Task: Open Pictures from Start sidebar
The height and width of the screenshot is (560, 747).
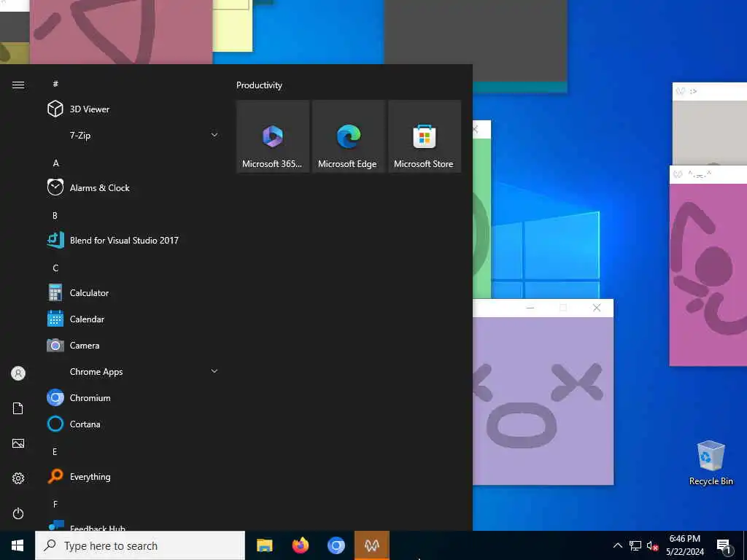Action: [18, 443]
